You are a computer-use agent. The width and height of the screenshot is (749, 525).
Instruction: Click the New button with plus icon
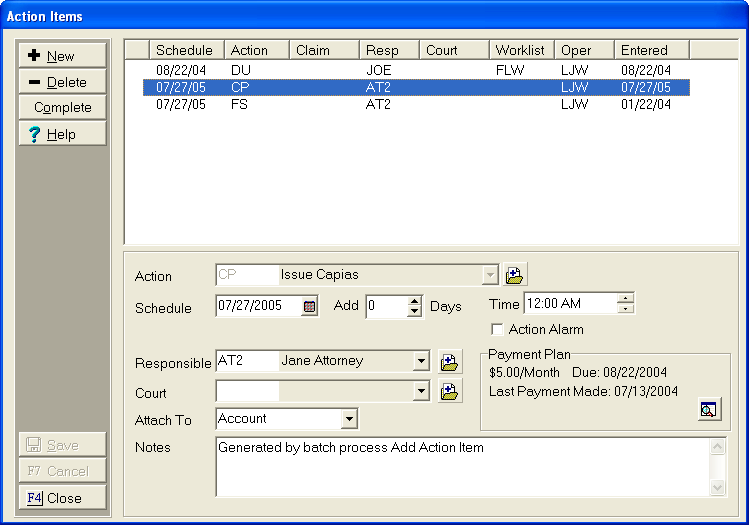click(x=62, y=56)
